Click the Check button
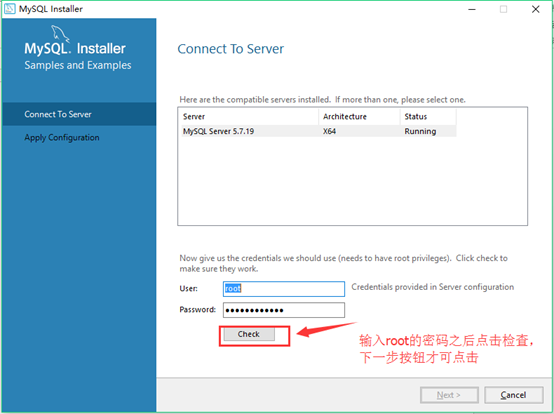The width and height of the screenshot is (554, 414). point(249,334)
